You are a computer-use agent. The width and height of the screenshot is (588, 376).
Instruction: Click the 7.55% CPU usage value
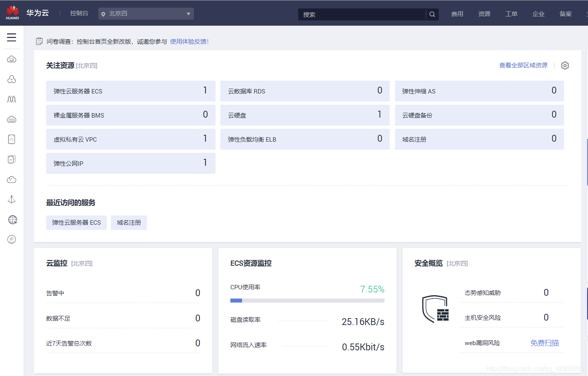coord(372,289)
